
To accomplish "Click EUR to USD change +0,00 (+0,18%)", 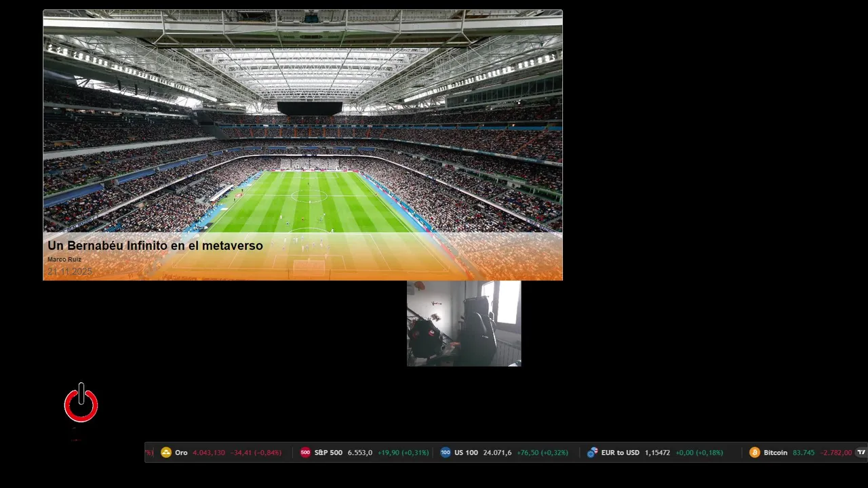I will 699,453.
